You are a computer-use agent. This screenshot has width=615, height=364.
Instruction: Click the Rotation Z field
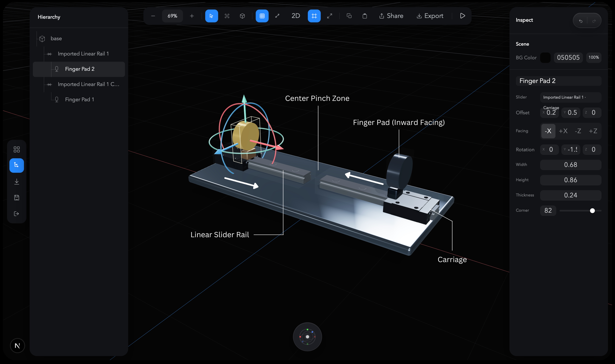(592, 150)
